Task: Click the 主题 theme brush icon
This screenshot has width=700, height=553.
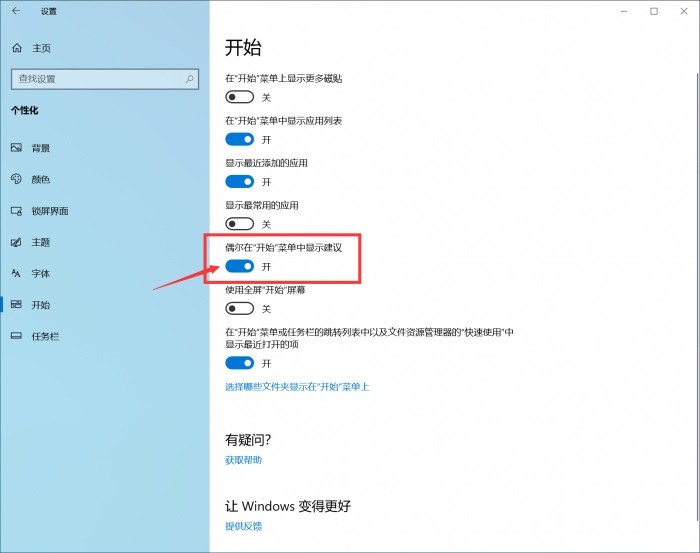Action: coord(17,242)
